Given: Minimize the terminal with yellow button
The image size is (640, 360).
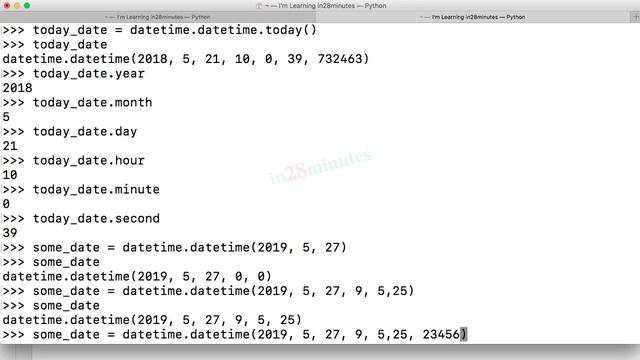Looking at the screenshot, I should coord(17,5).
